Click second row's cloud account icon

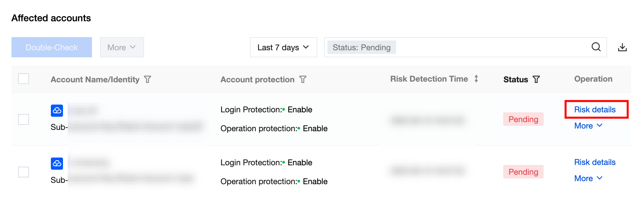(x=57, y=163)
